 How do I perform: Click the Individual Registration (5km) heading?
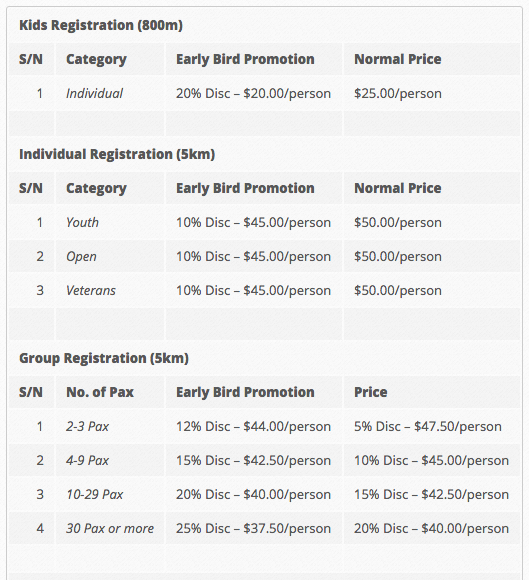[x=117, y=154]
